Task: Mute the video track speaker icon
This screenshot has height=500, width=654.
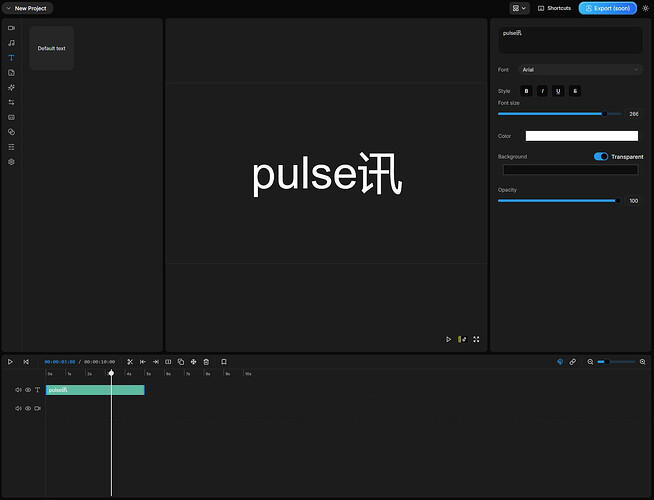Action: tap(18, 408)
